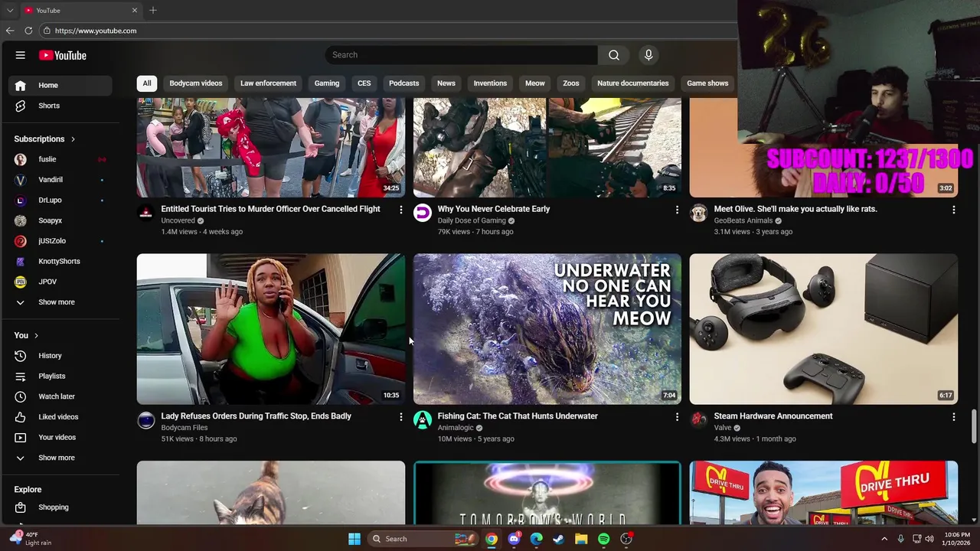Viewport: 980px width, 551px height.
Task: Open the Bodycam Files channel link
Action: click(185, 427)
